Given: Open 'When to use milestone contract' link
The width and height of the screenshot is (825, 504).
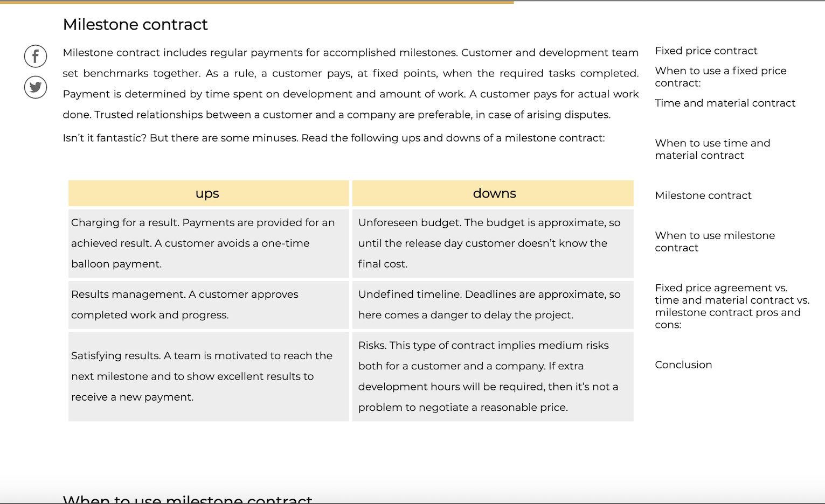Looking at the screenshot, I should [x=715, y=241].
